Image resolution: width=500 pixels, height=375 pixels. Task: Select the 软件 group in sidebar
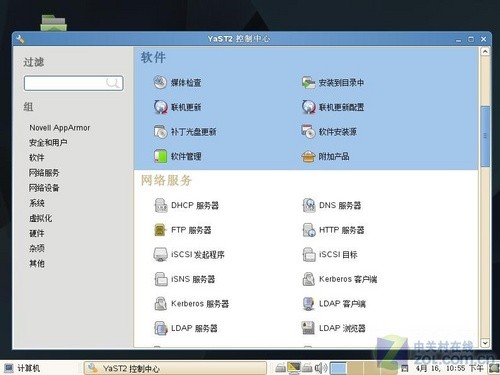click(x=37, y=158)
